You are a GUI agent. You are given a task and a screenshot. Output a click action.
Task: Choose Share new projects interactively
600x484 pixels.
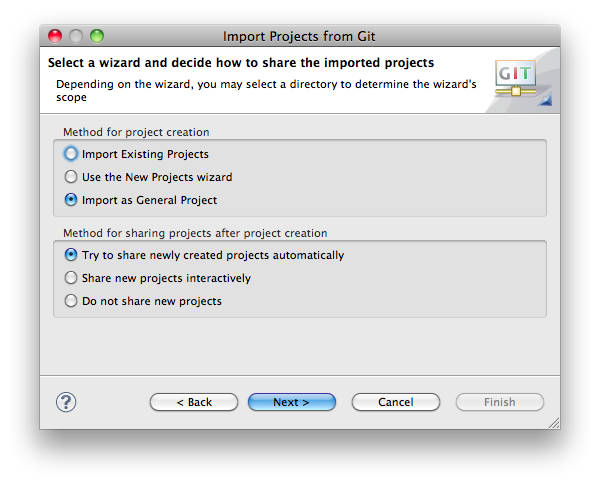click(71, 278)
